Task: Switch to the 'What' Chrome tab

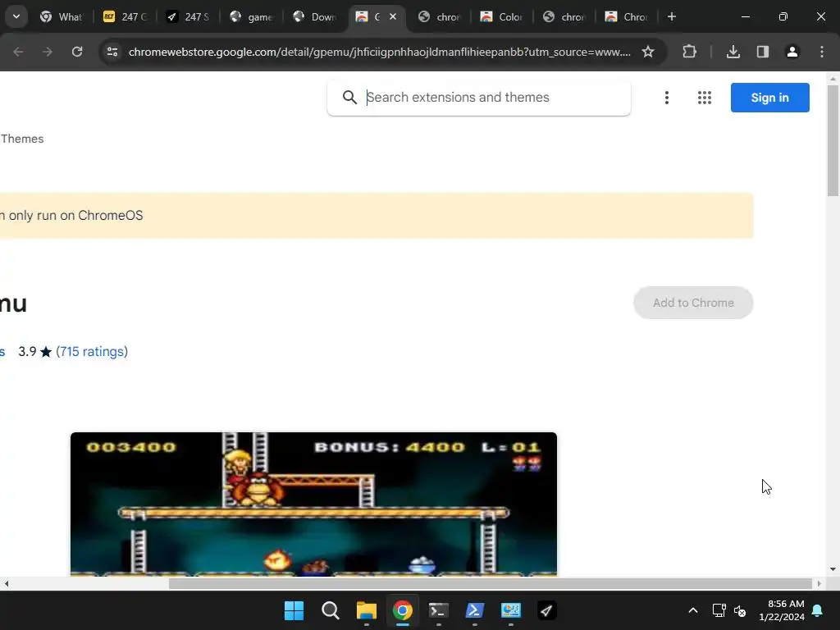Action: pyautogui.click(x=62, y=16)
